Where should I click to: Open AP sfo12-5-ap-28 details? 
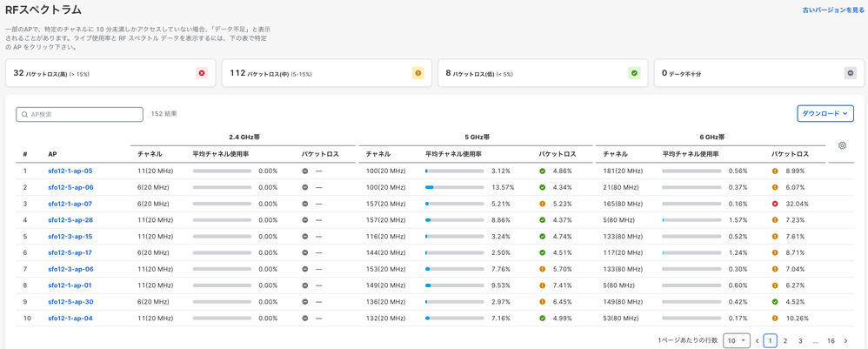tap(70, 220)
